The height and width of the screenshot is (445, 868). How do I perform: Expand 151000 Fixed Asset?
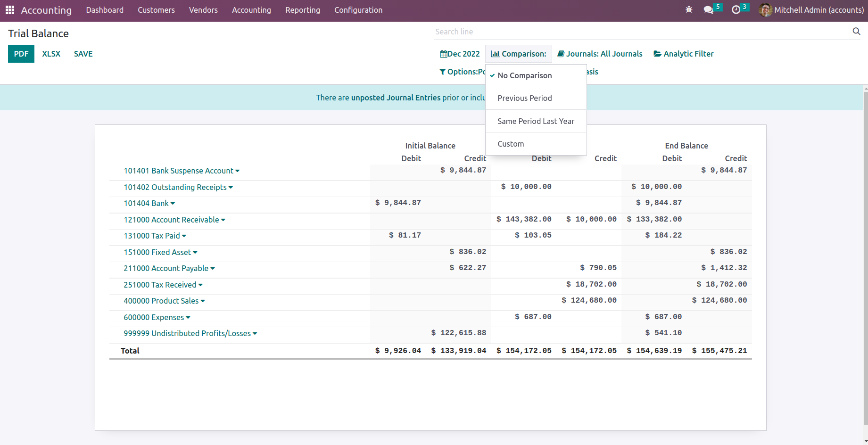coord(160,252)
